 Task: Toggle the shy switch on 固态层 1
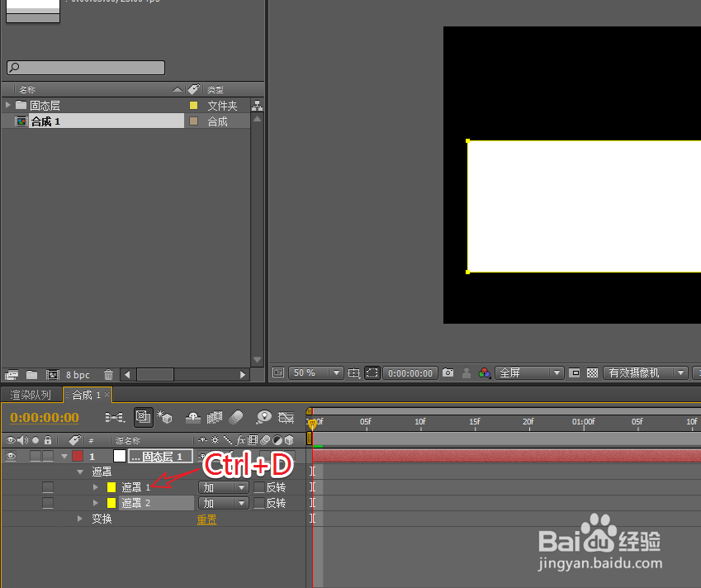(x=202, y=456)
